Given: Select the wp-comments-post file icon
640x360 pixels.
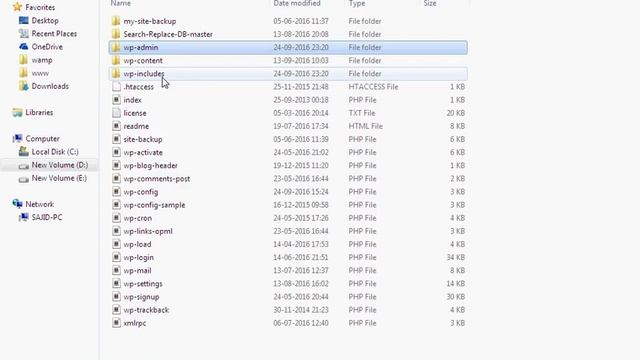Looking at the screenshot, I should (x=116, y=178).
